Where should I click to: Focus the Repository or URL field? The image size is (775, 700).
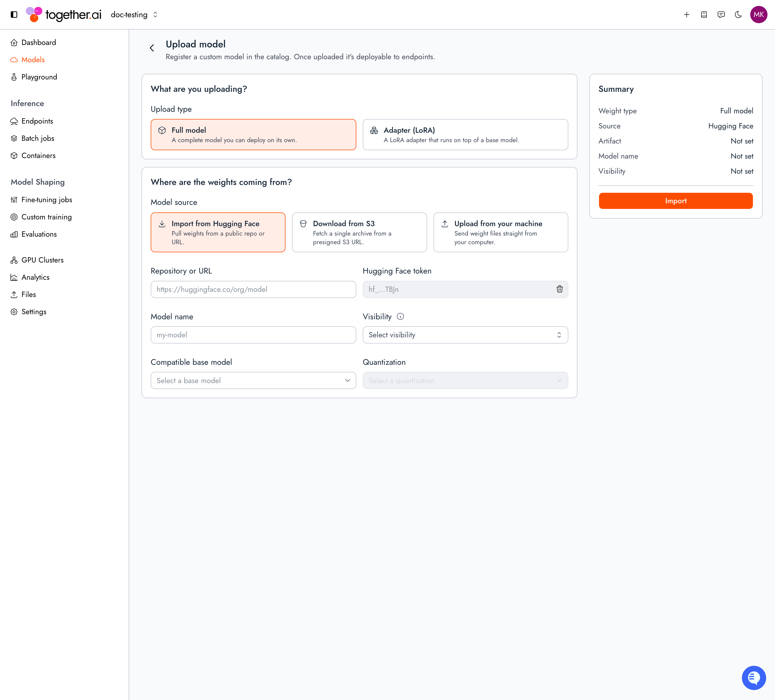pos(253,289)
